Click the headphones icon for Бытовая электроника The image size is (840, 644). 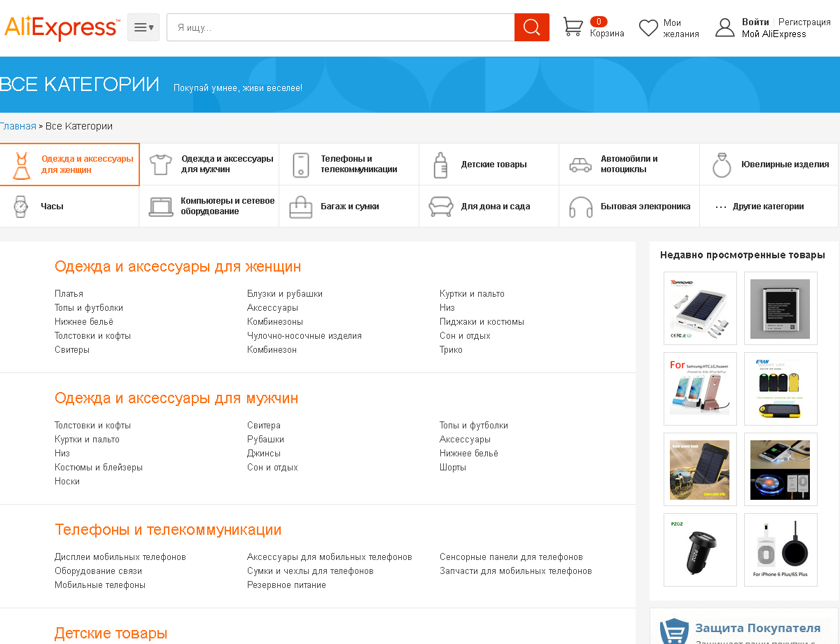click(x=580, y=207)
